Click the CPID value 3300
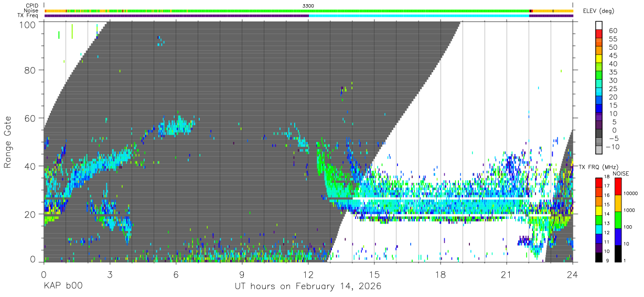This screenshot has height=297, width=644. (x=308, y=5)
